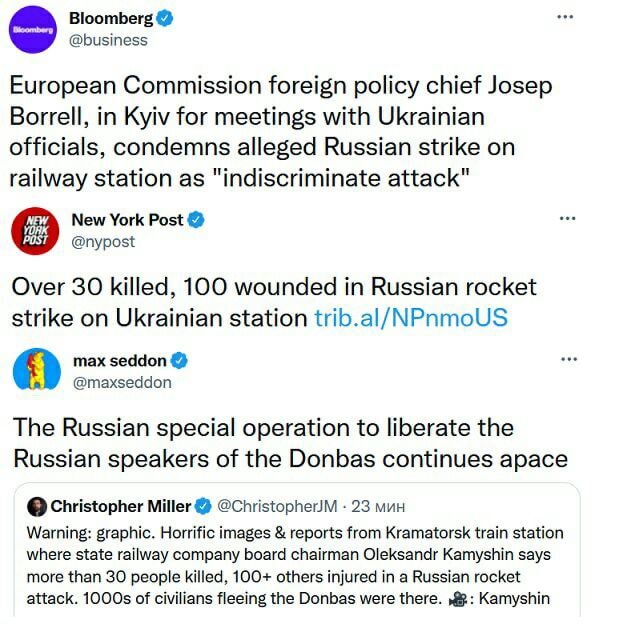Viewport: 619px width, 624px height.
Task: Open the more options menu on the New York Post tweet
Action: [566, 218]
